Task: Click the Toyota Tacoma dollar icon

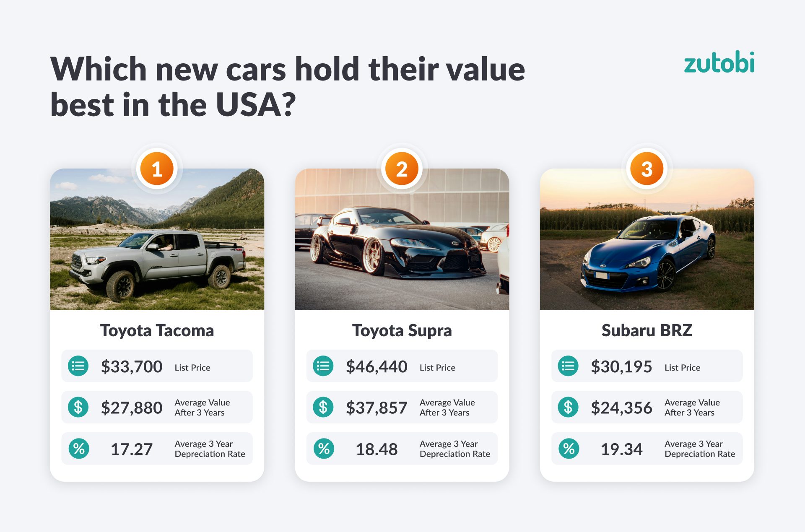Action: coord(78,407)
